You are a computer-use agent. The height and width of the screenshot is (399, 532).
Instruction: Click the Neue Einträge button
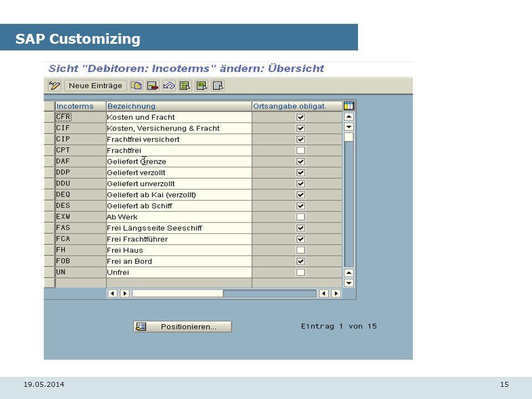click(x=95, y=85)
